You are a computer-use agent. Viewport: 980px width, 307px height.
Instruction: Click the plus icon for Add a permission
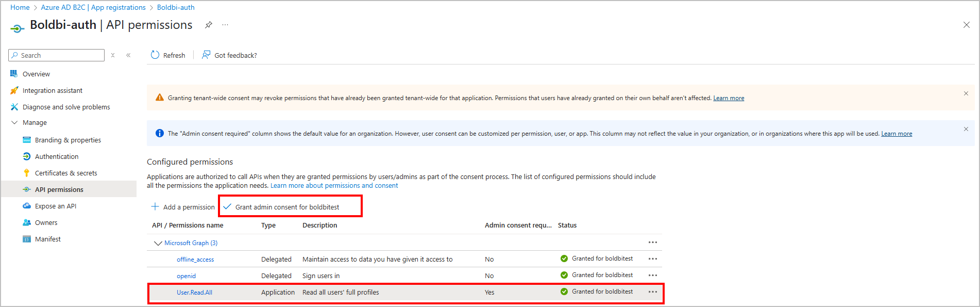click(x=155, y=206)
